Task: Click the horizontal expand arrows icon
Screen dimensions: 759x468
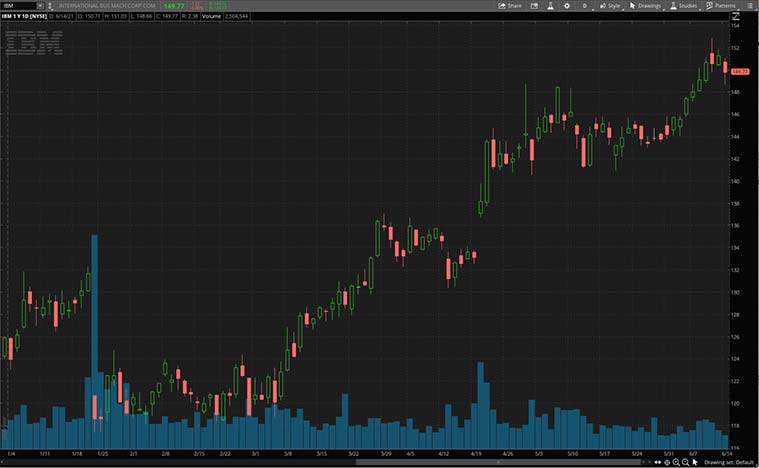Action: (x=657, y=462)
